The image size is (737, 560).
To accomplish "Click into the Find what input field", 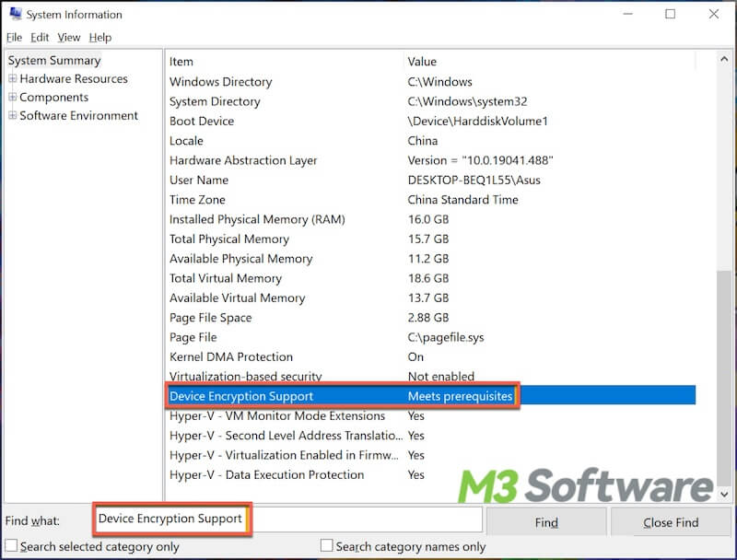I will click(x=287, y=519).
